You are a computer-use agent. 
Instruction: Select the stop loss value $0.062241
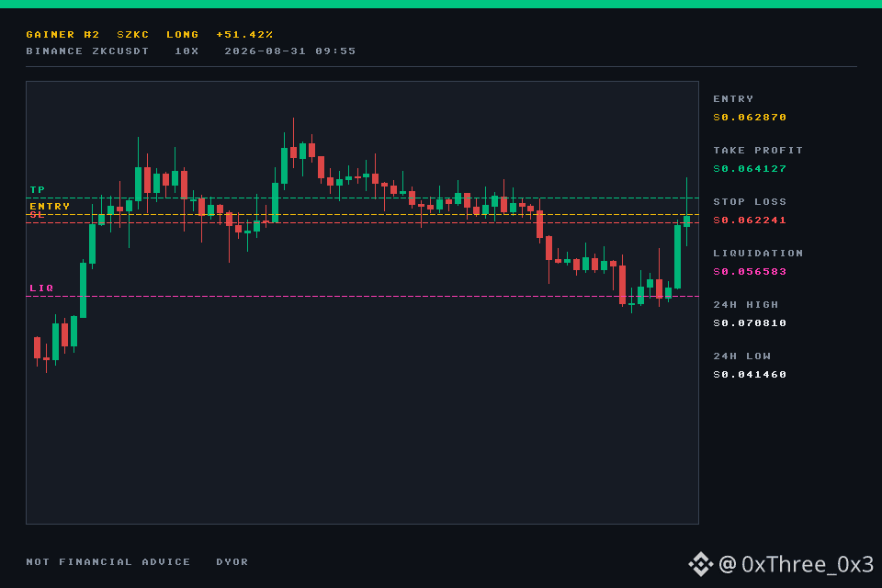pos(750,220)
